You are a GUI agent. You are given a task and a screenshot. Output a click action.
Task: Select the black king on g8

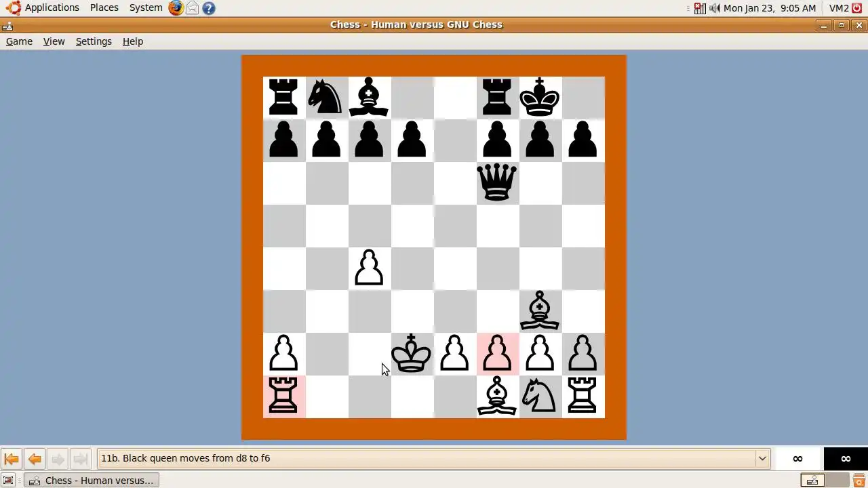pos(540,97)
